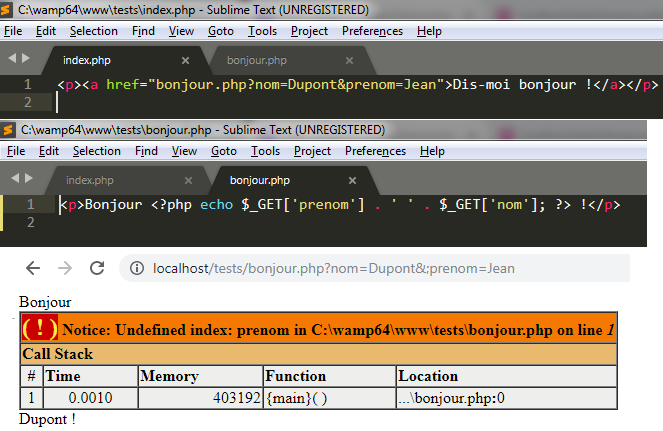Viewport: 663px width, 431px height.
Task: Go back in the browser
Action: tap(33, 268)
